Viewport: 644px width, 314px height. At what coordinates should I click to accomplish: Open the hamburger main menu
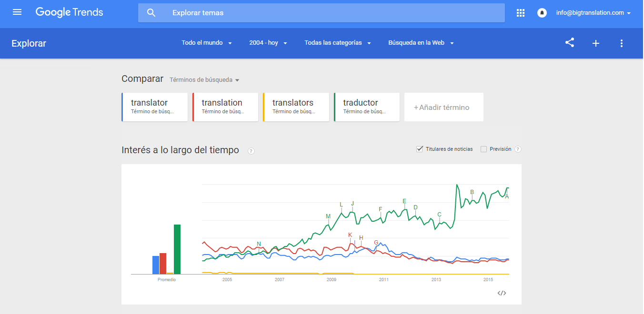pos(17,12)
